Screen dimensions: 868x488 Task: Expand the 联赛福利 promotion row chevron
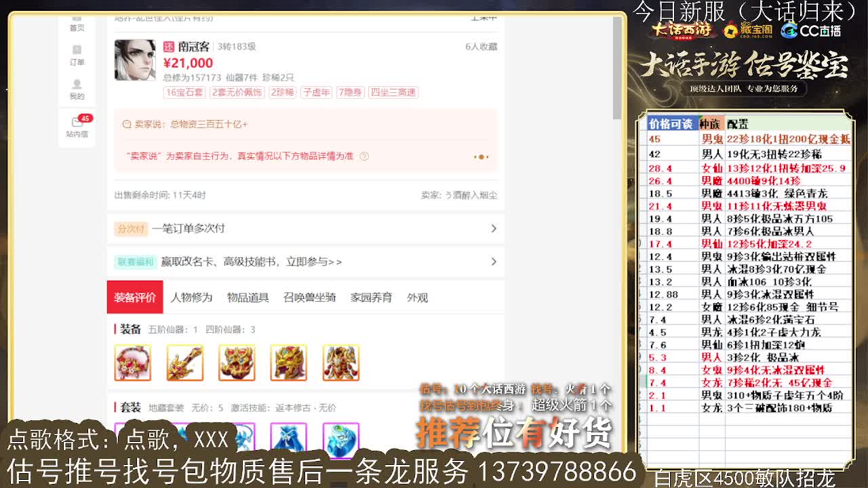(x=494, y=263)
